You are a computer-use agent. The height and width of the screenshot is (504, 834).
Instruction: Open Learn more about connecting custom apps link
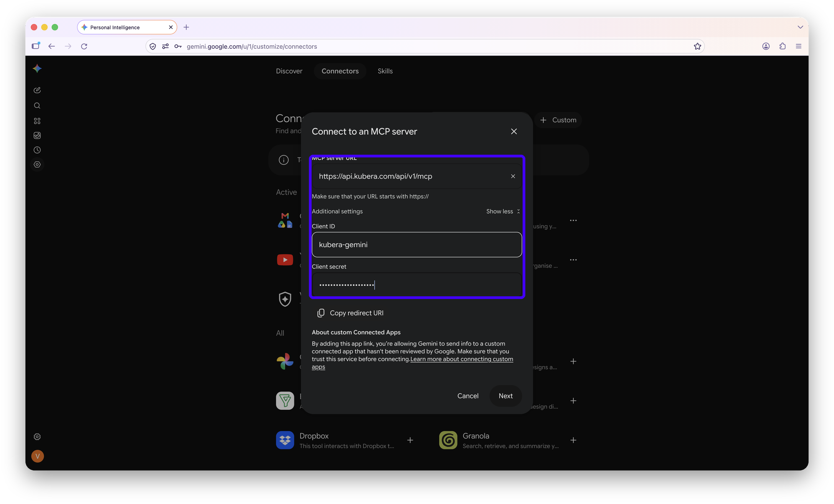tap(412, 363)
